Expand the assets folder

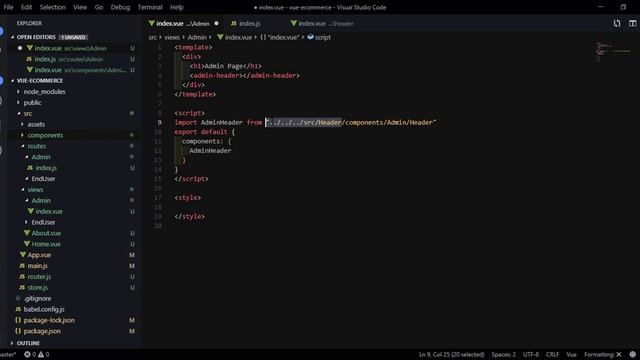point(36,124)
